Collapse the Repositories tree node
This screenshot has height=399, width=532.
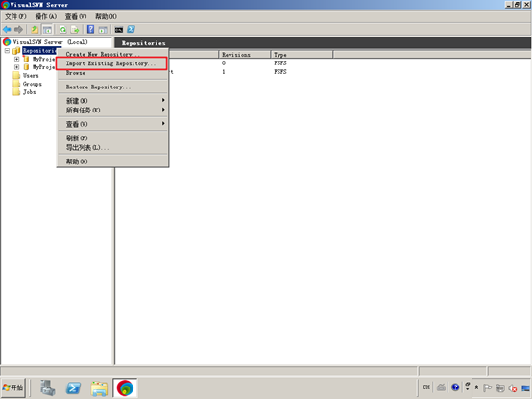(7, 51)
